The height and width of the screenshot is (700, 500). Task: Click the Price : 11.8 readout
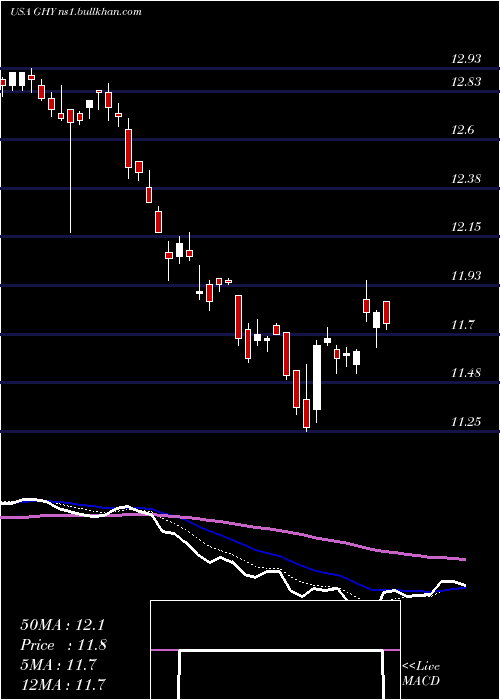click(x=63, y=645)
